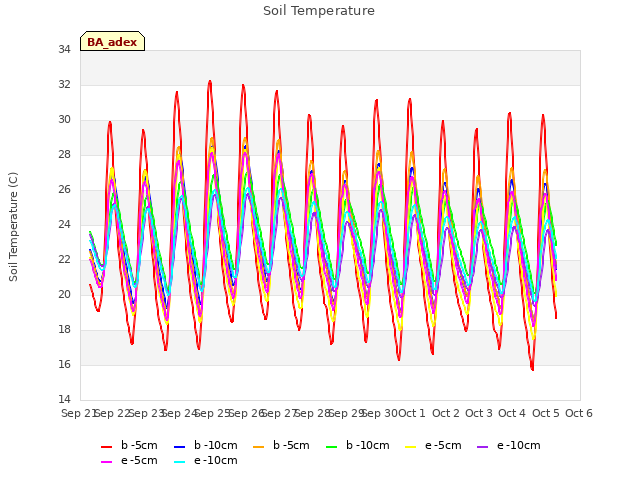Click the red swatch beside the first b -5cm legend entry
The width and height of the screenshot is (640, 480).
pos(107,447)
